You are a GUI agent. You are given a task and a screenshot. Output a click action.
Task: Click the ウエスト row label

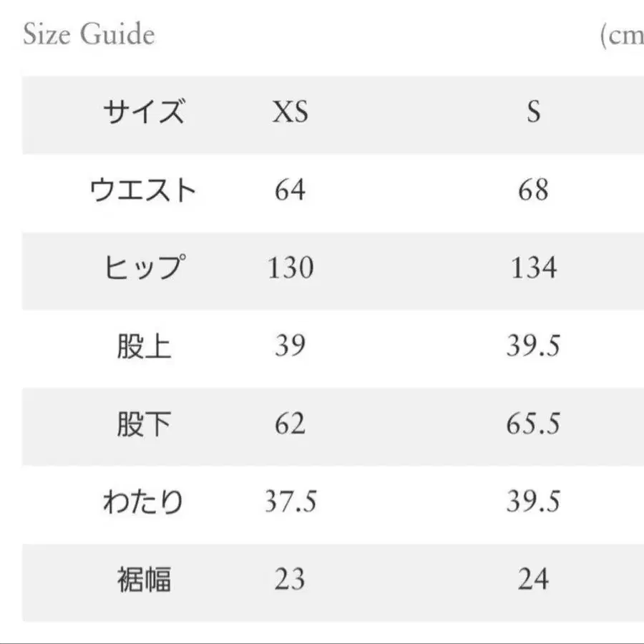point(143,190)
